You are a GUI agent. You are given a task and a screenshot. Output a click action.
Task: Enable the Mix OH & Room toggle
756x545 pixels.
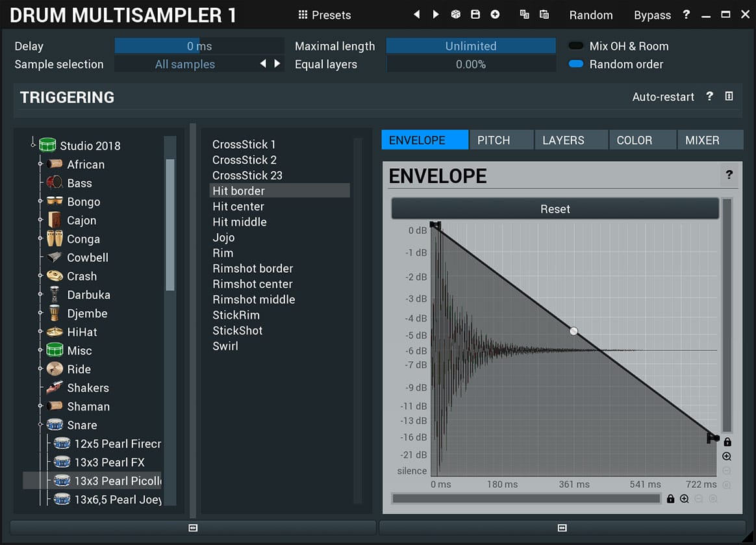point(575,46)
